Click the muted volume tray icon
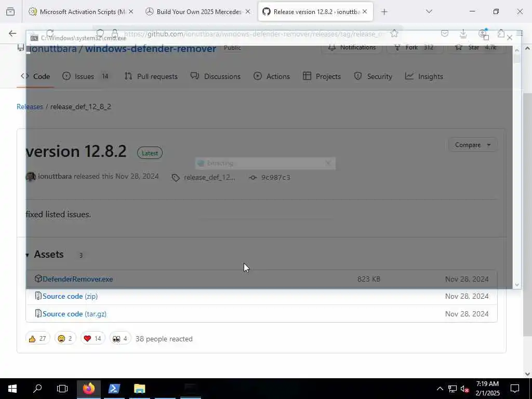The height and width of the screenshot is (399, 532). tap(464, 389)
